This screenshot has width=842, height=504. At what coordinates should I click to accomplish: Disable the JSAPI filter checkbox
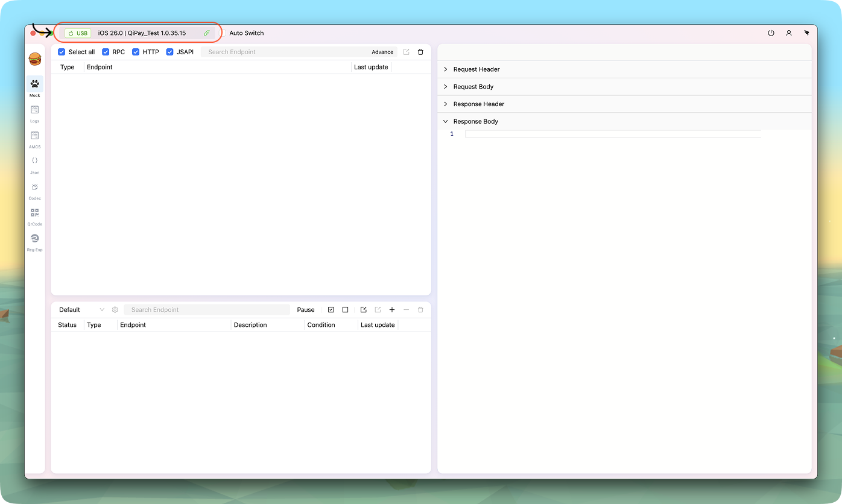point(169,52)
